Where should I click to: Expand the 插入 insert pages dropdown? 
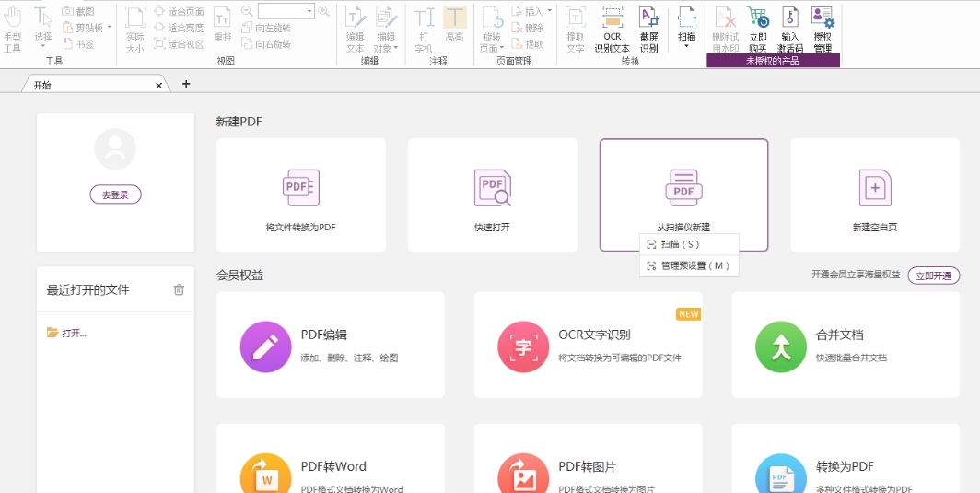pos(549,11)
